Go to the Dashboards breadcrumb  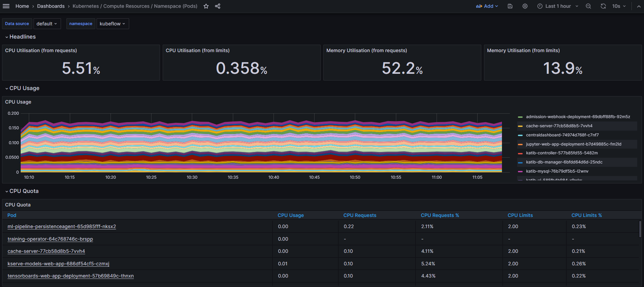tap(51, 6)
